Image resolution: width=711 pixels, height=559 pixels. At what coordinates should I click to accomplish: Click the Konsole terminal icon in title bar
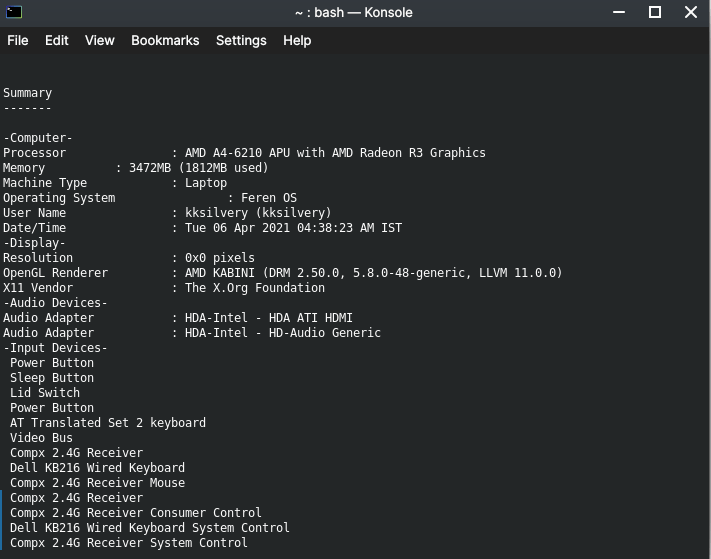click(x=14, y=12)
